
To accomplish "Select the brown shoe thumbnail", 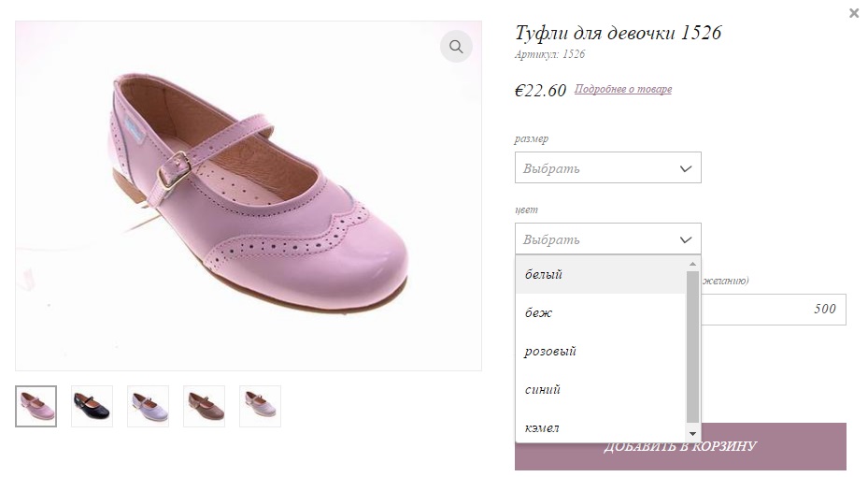I will click(205, 406).
